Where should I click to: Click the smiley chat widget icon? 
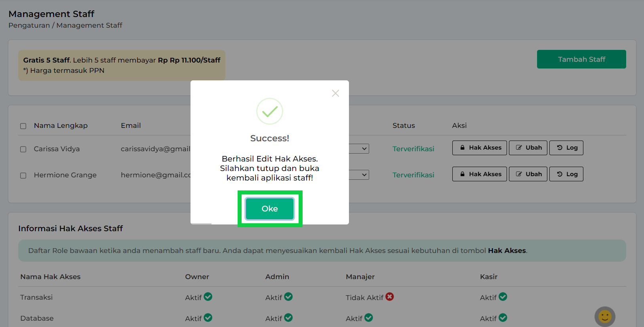[x=605, y=316]
